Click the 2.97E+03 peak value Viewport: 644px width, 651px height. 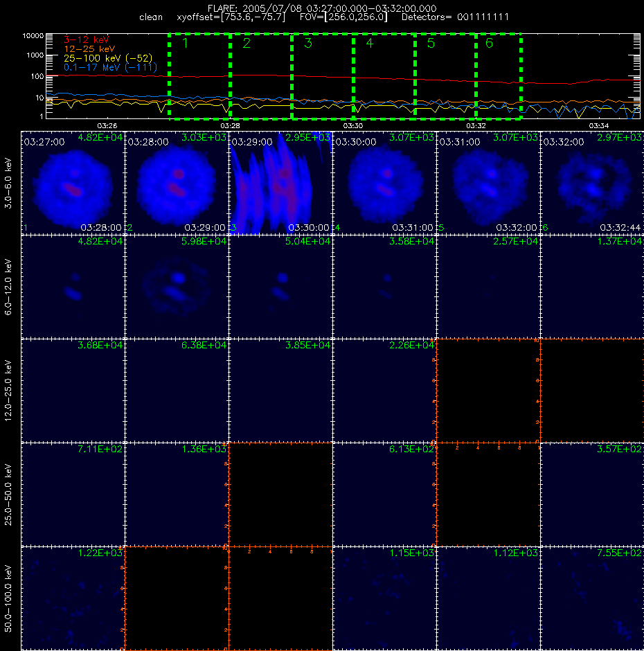pyautogui.click(x=620, y=137)
